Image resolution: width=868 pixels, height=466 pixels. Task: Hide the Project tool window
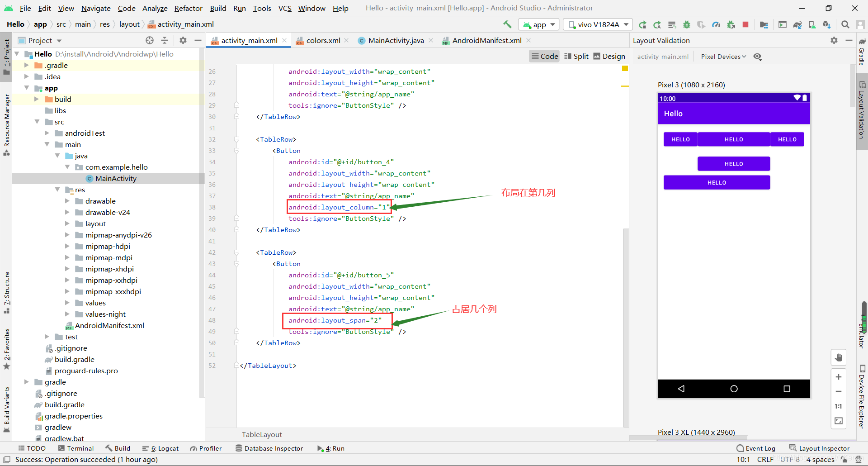198,40
